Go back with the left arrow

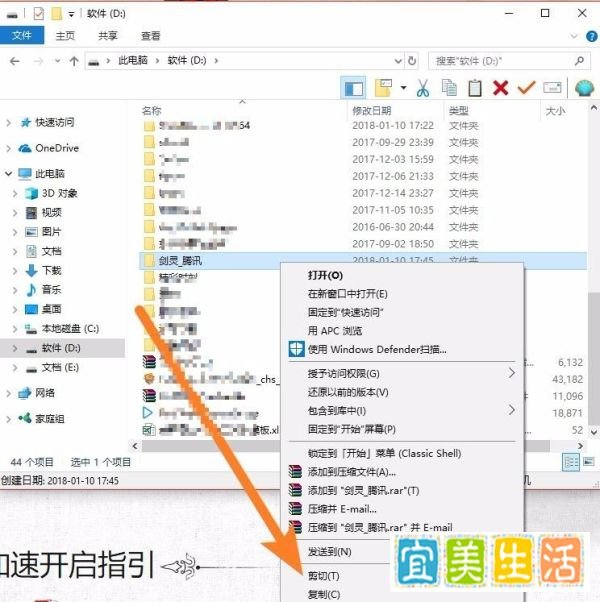pyautogui.click(x=15, y=61)
